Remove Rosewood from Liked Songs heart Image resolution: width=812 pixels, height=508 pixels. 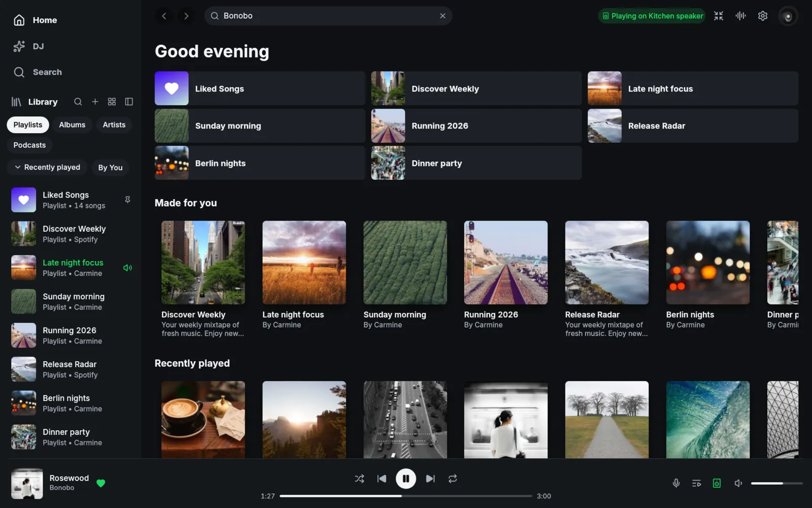coord(100,483)
